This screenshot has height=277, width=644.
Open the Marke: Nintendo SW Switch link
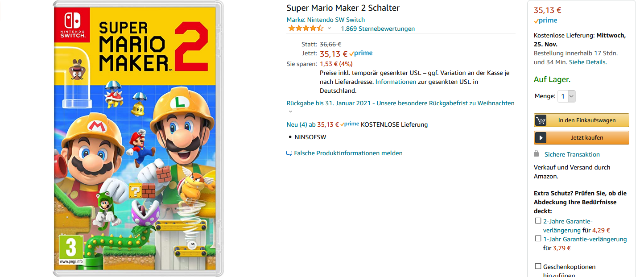(x=326, y=20)
